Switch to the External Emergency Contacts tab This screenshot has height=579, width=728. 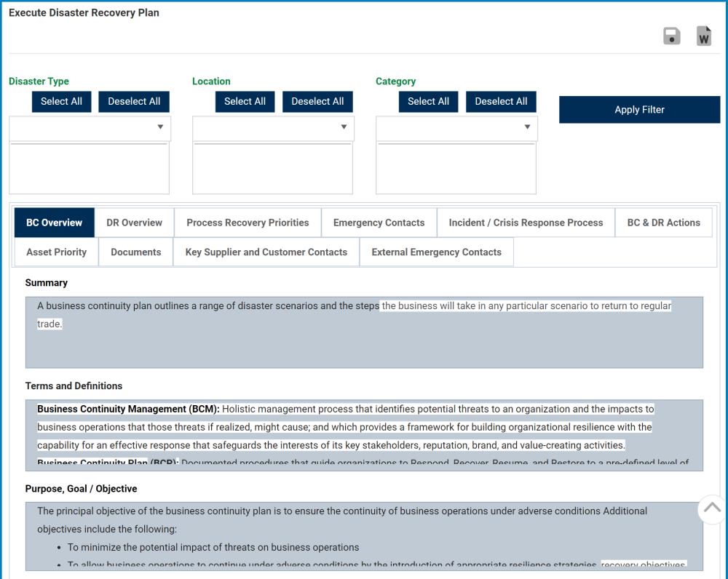pos(436,252)
